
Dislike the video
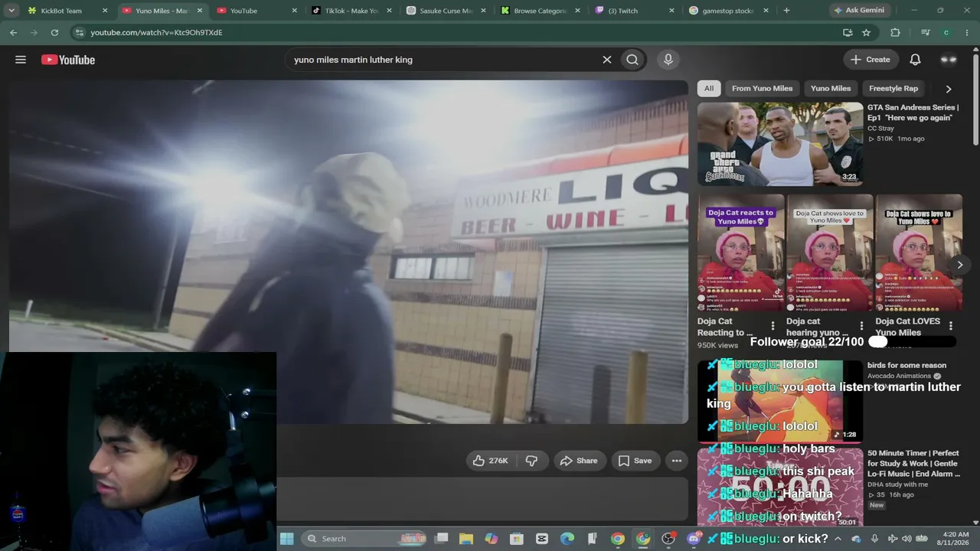pos(531,461)
